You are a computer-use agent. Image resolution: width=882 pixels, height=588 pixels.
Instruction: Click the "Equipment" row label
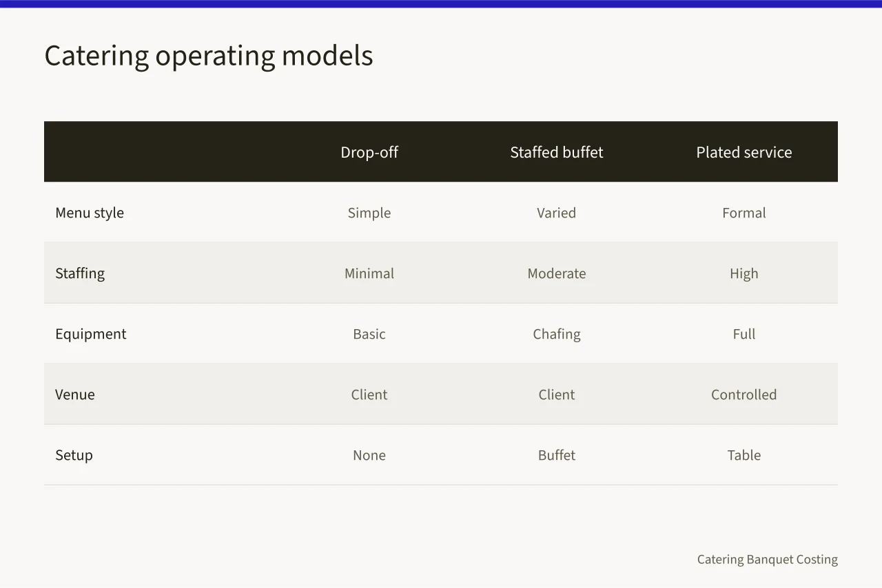pos(91,334)
